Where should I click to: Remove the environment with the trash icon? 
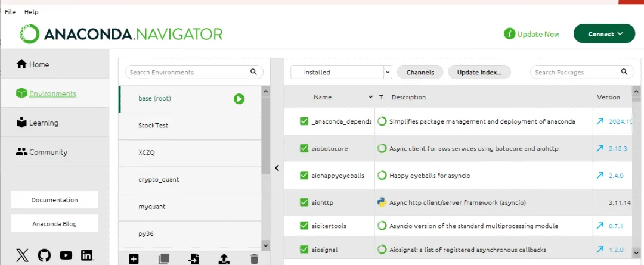[x=254, y=259]
